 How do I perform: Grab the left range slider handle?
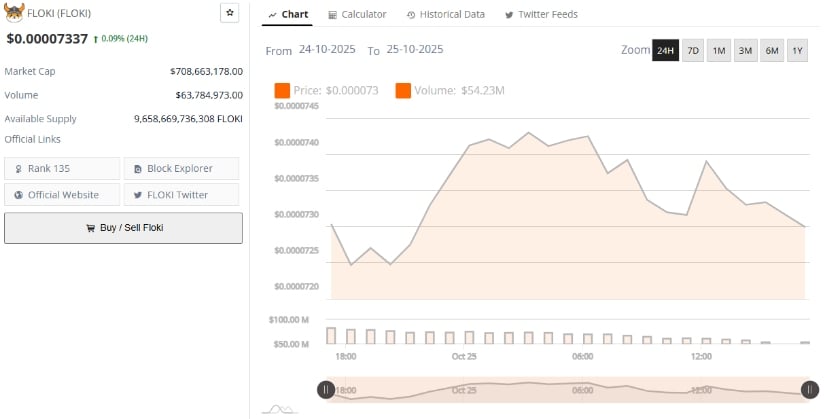(x=326, y=390)
